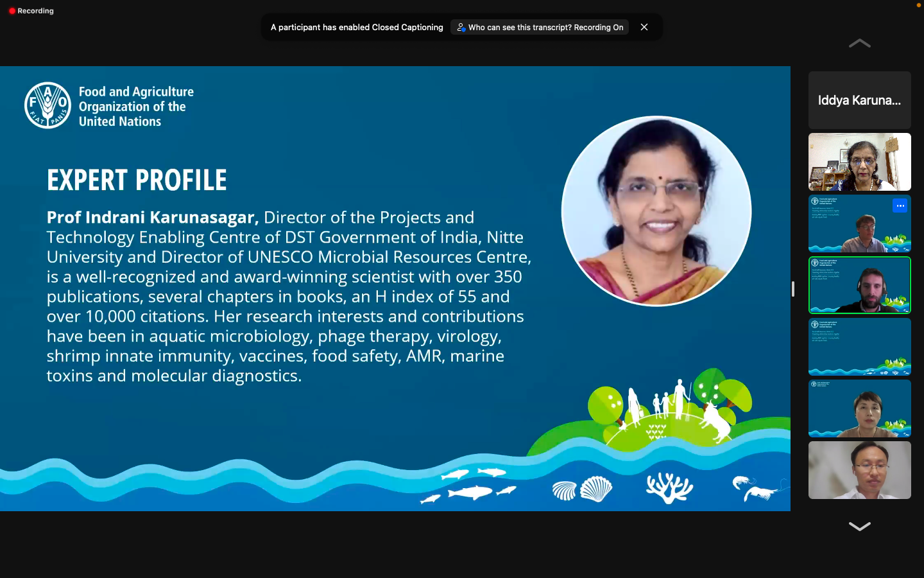This screenshot has height=578, width=924.
Task: Click the circular portrait photo of Prof Karunasagar
Action: pyautogui.click(x=656, y=211)
